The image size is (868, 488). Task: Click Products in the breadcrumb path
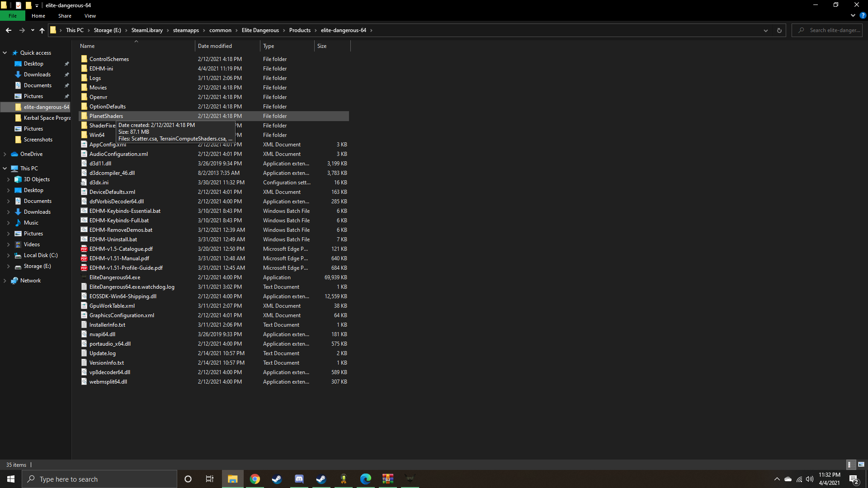tap(300, 30)
